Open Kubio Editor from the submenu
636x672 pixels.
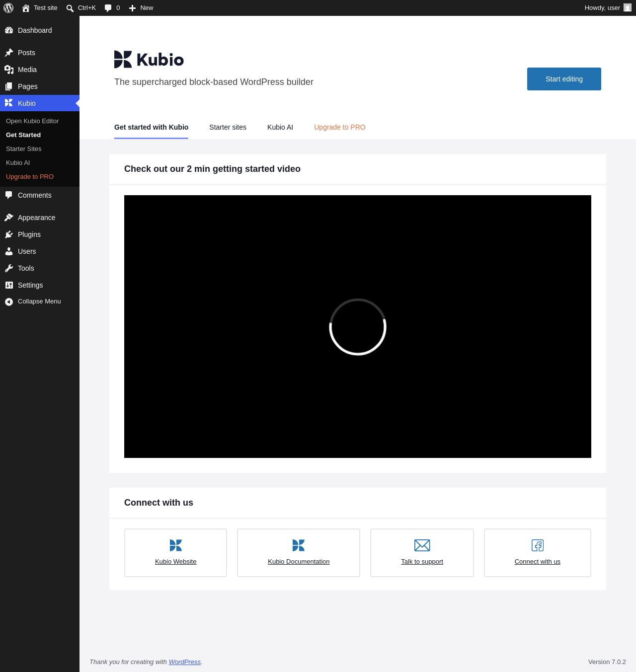click(x=32, y=121)
